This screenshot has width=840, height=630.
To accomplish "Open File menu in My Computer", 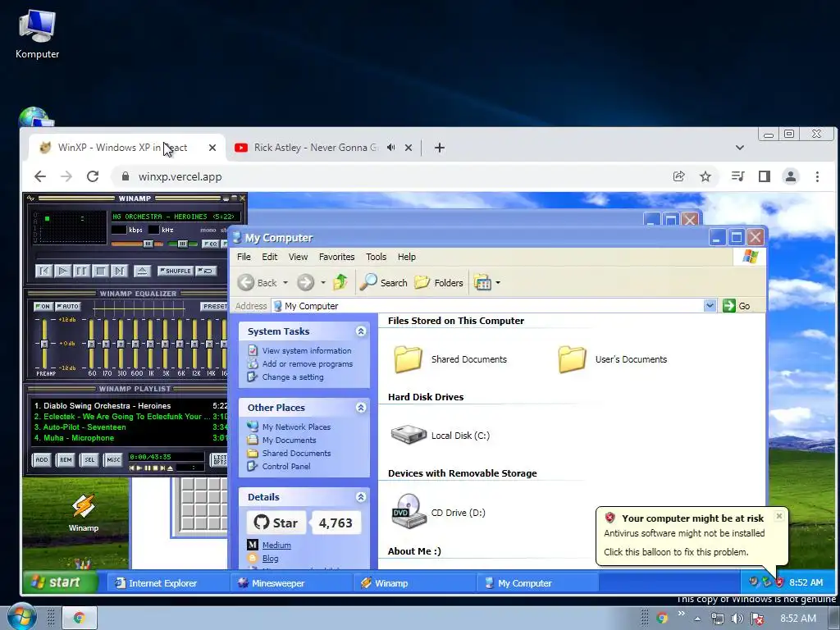I will coord(244,257).
